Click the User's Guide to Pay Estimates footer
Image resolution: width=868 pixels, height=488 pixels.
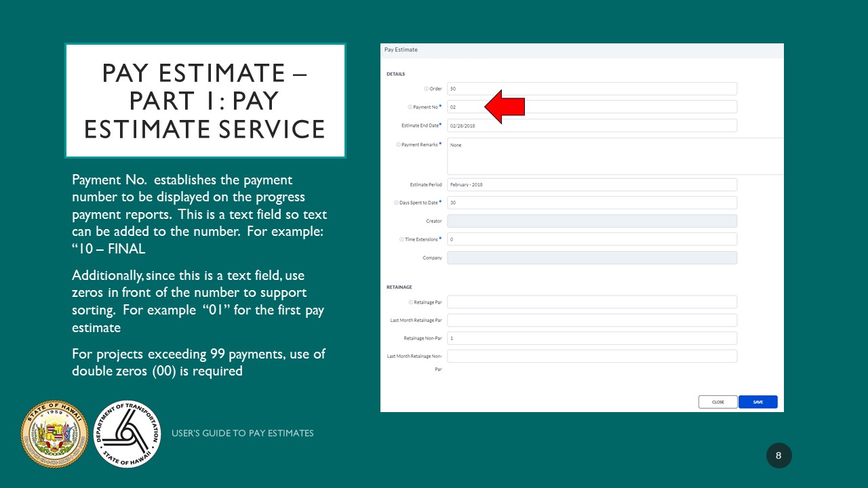click(x=243, y=433)
